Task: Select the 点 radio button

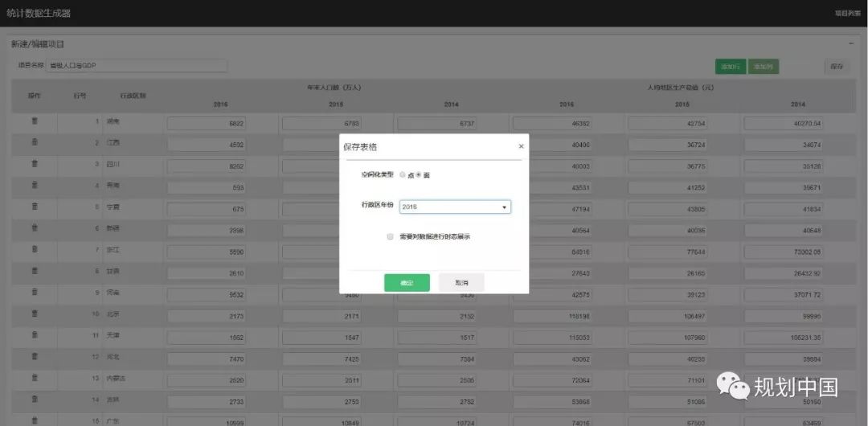Action: [403, 174]
